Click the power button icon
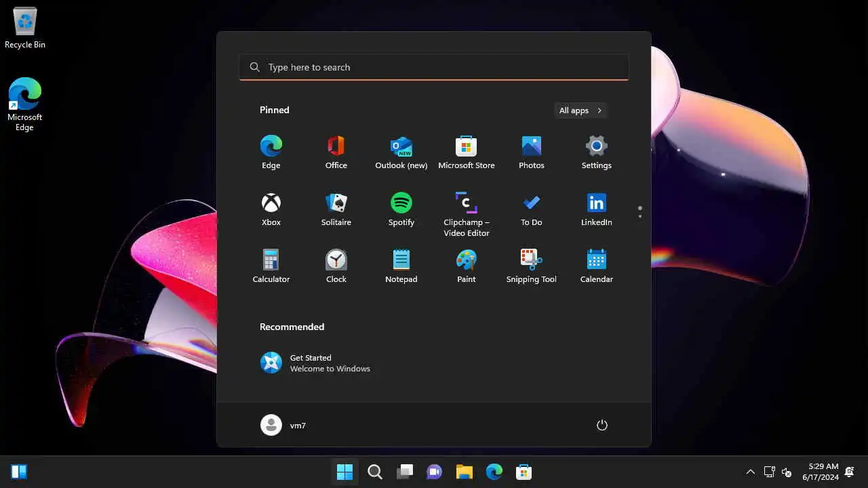The height and width of the screenshot is (488, 868). click(601, 425)
